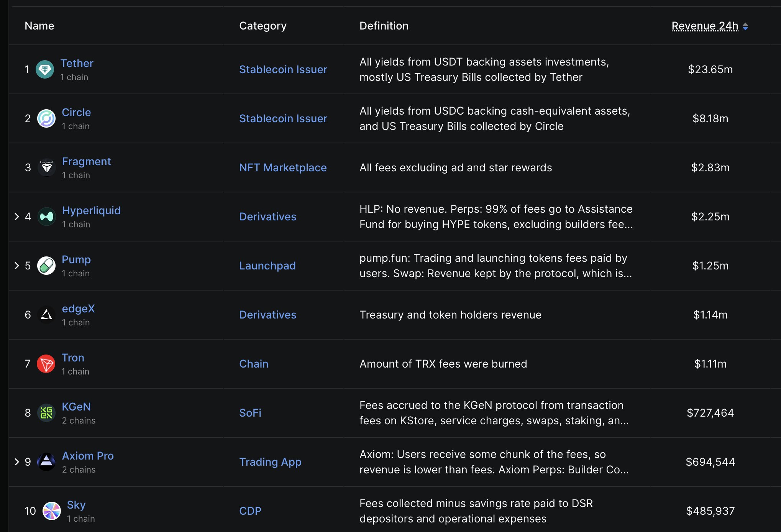The image size is (781, 532).
Task: Open the Stablecoin Issuer category for Circle
Action: point(283,118)
